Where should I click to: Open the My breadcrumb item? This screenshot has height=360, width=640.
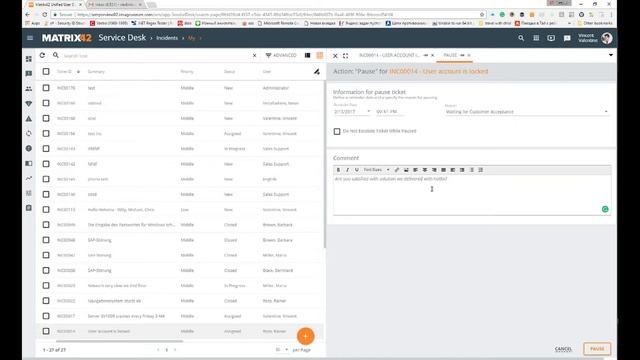pyautogui.click(x=191, y=38)
